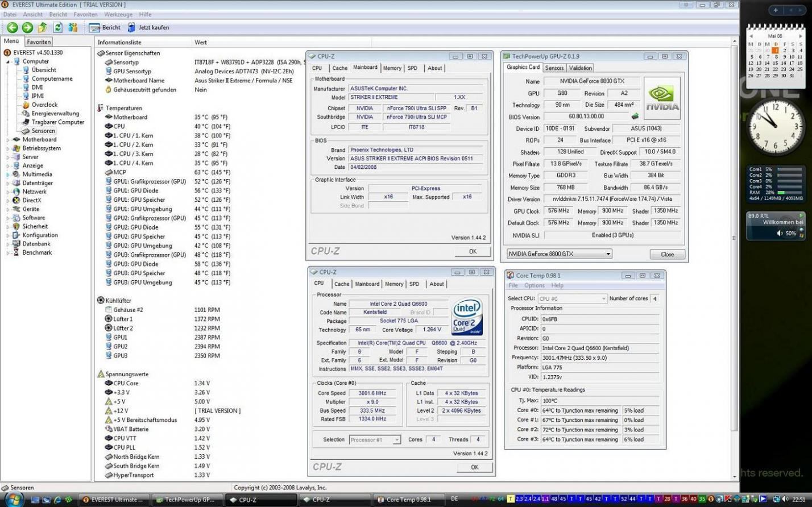
Task: Expand the Datenträger tree node
Action: tap(8, 183)
